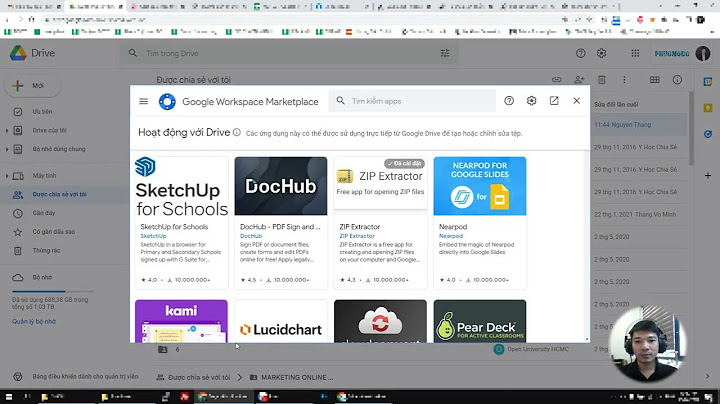The width and height of the screenshot is (720, 404).
Task: Switch to grid layout view
Action: pos(655,80)
